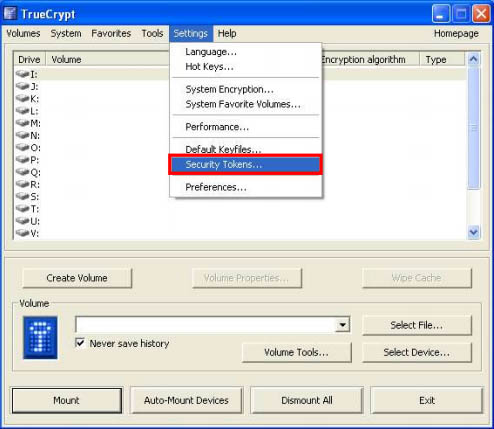Select the I: drive icon
The height and width of the screenshot is (429, 494).
click(x=22, y=74)
